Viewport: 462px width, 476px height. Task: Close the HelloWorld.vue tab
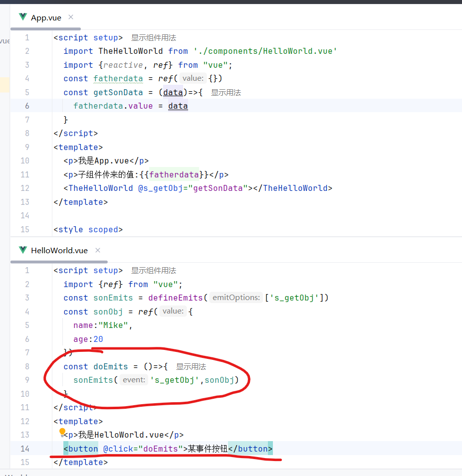[x=98, y=250]
